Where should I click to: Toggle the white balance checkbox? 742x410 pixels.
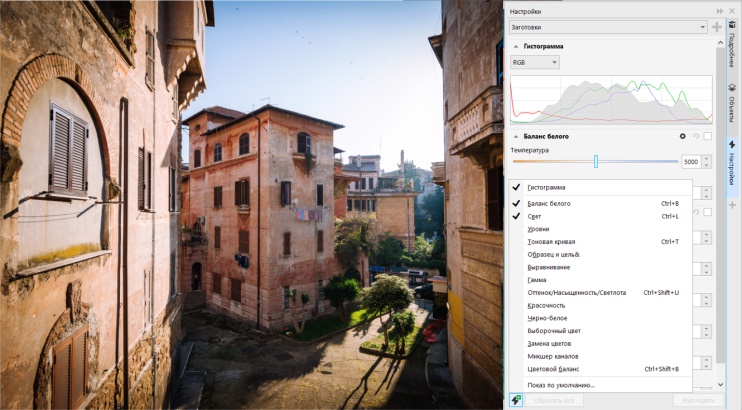click(x=707, y=136)
